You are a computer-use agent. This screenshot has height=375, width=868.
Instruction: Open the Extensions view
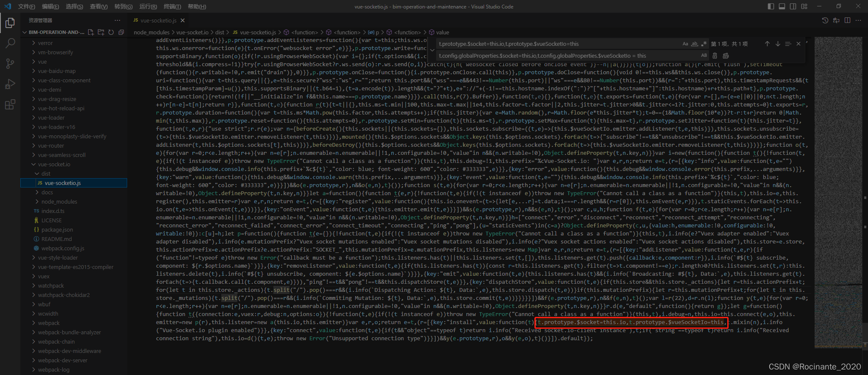10,104
